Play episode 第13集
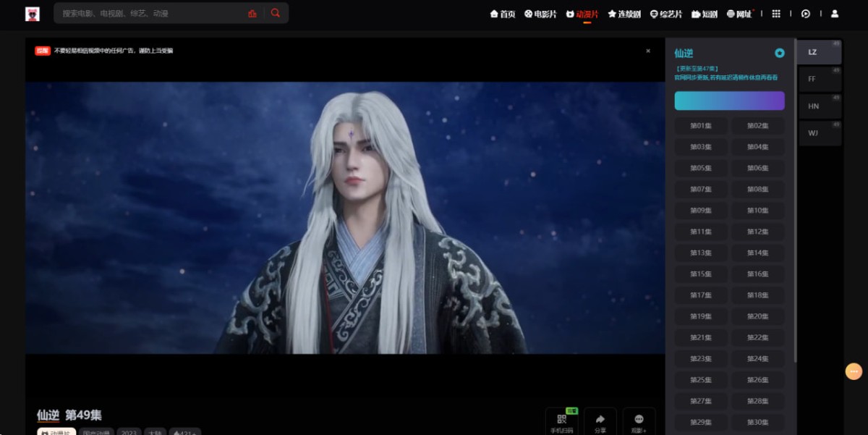Image resolution: width=868 pixels, height=435 pixels. pos(701,253)
